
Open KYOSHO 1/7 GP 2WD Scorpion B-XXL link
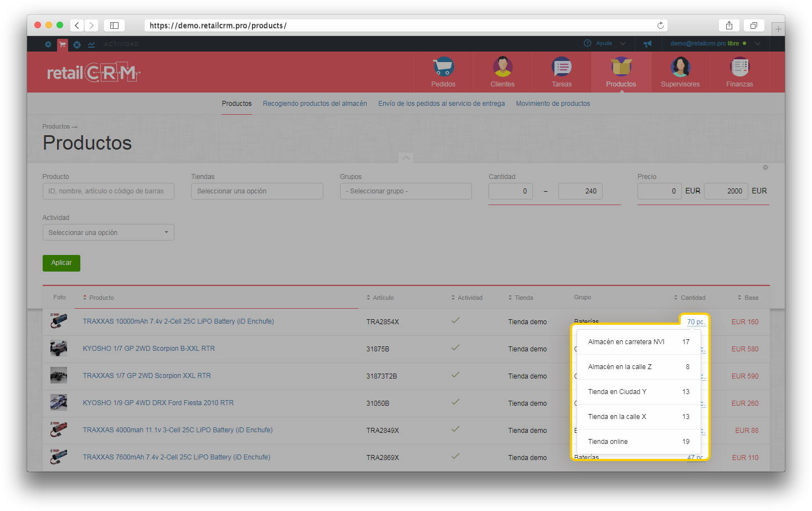tap(149, 349)
